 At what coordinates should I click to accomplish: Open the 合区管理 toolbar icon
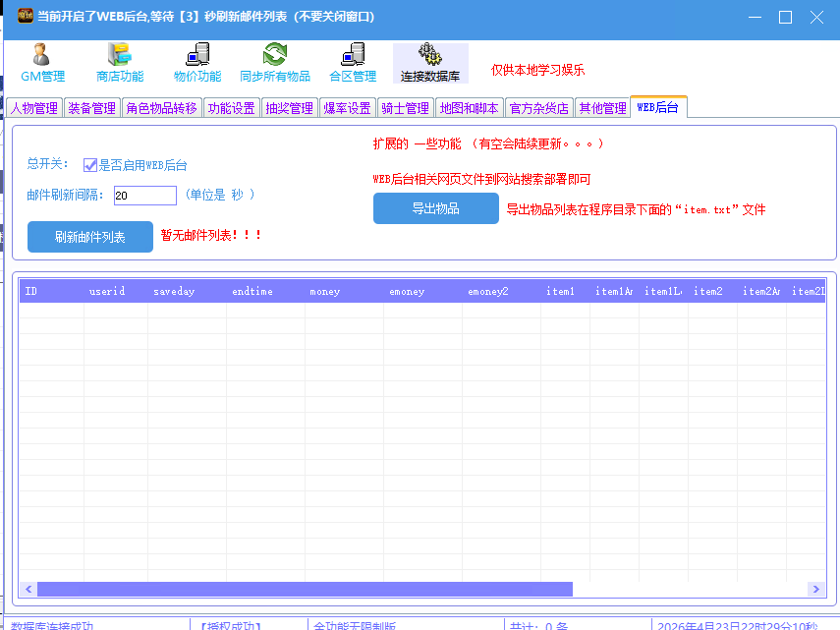[353, 62]
